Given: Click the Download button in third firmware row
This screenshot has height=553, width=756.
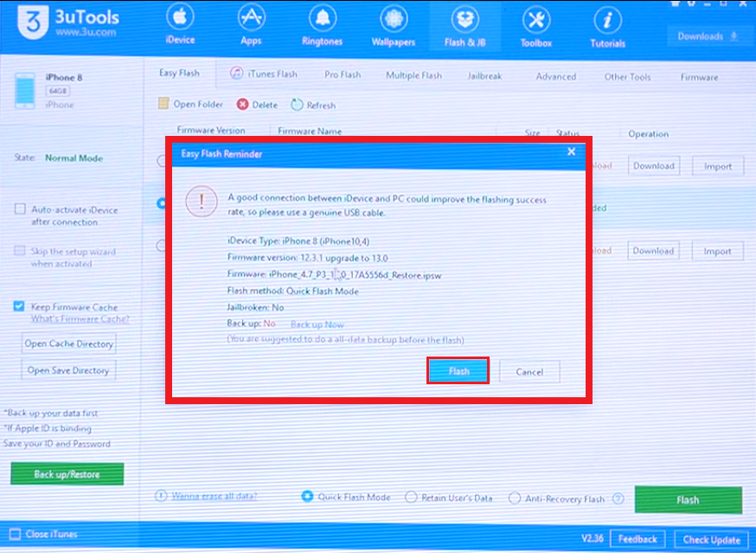Looking at the screenshot, I should tap(653, 250).
